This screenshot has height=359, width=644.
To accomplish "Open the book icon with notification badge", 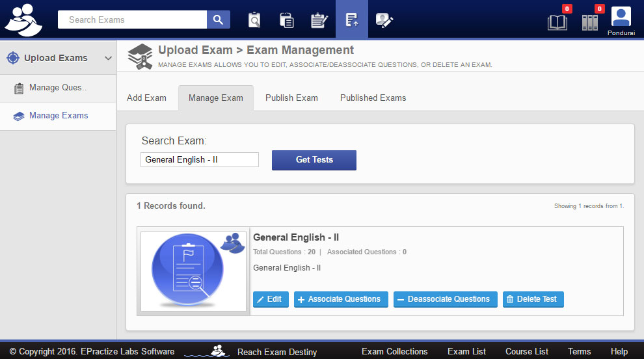I will [557, 22].
